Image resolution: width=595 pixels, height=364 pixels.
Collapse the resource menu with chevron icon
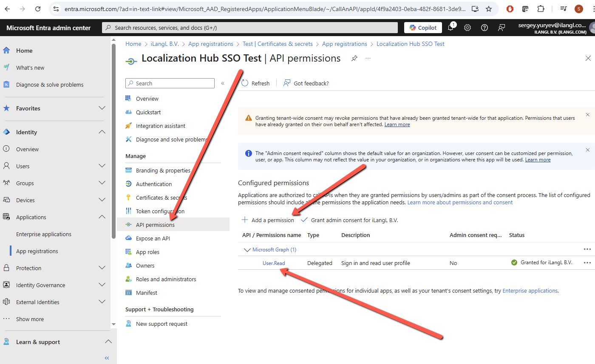223,83
